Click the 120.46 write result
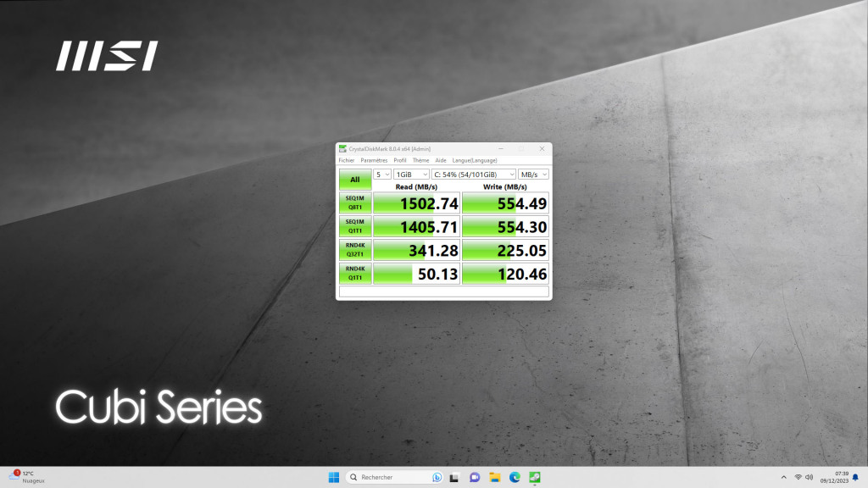 [505, 274]
